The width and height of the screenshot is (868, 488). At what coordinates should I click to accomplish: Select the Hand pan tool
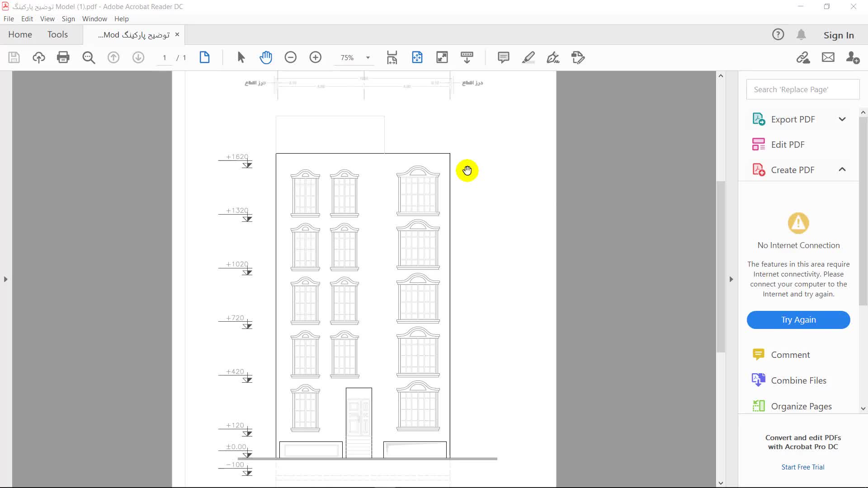(266, 57)
